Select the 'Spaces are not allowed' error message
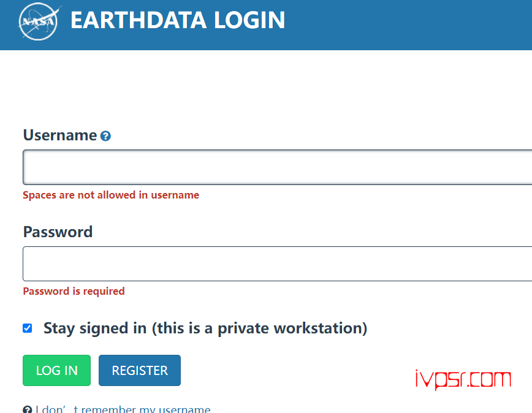532x413 pixels. (x=111, y=195)
